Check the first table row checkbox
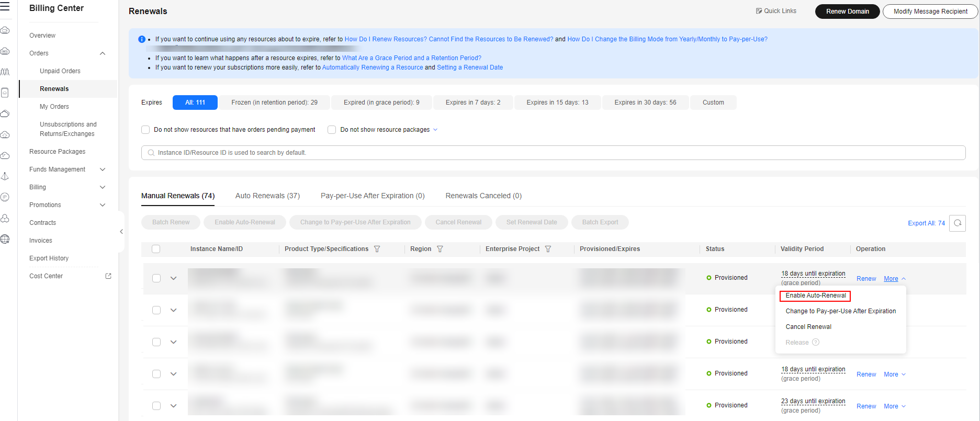The width and height of the screenshot is (980, 421). (156, 278)
